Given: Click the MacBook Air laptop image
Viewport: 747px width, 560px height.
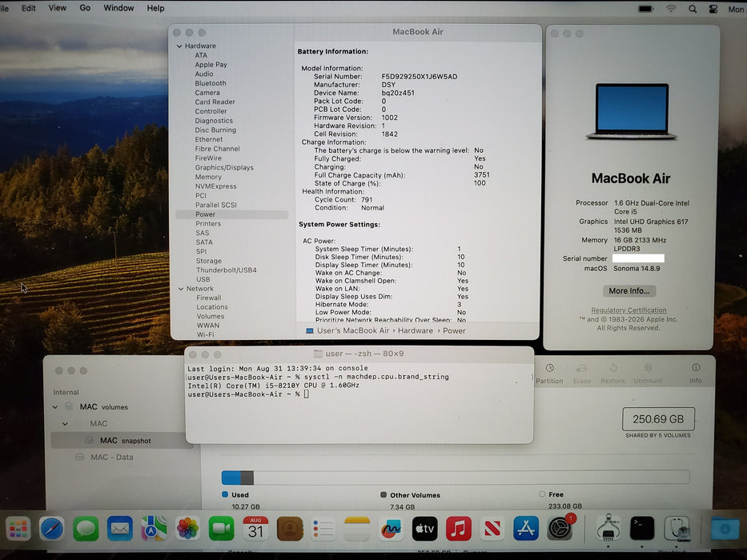Looking at the screenshot, I should click(x=631, y=112).
